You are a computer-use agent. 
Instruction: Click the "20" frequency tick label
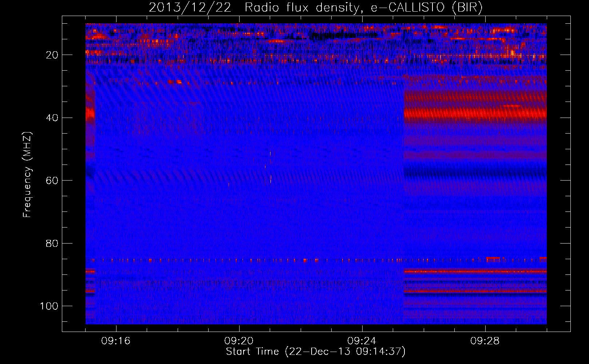[x=52, y=55]
